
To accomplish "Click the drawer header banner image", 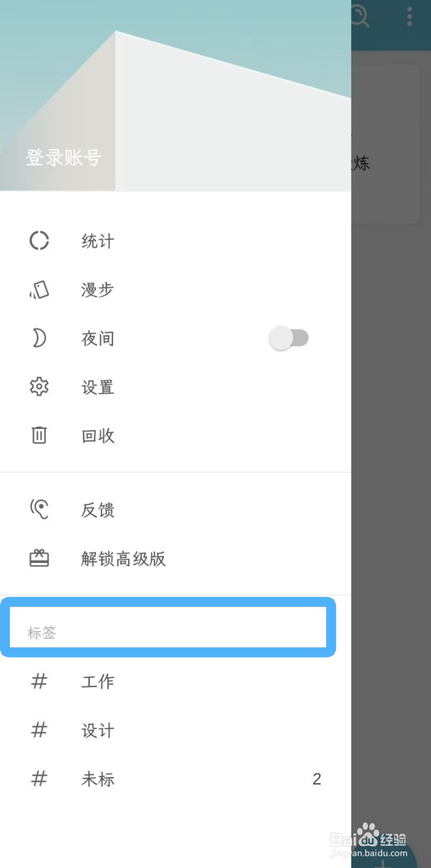I will [175, 95].
